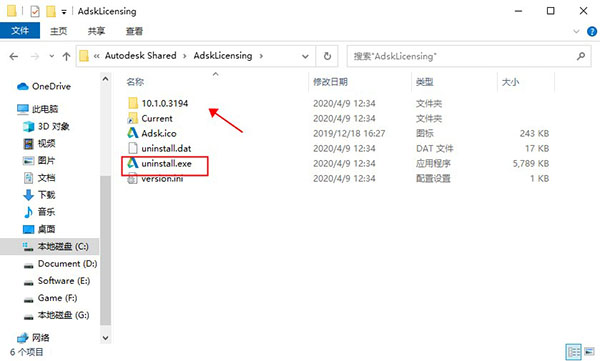This screenshot has height=361, width=600.
Task: Switch to the 共享 ribbon tab
Action: tap(96, 31)
